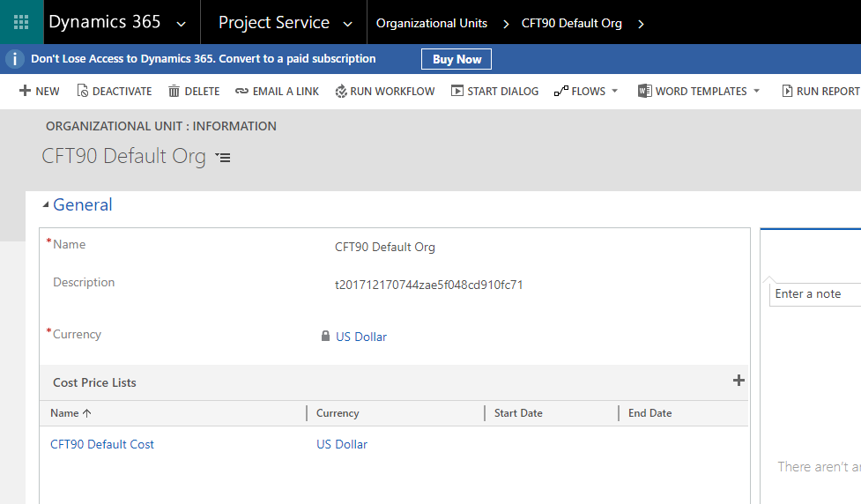The image size is (861, 504).
Task: Select CFT90 Default Org breadcrumb
Action: (572, 23)
